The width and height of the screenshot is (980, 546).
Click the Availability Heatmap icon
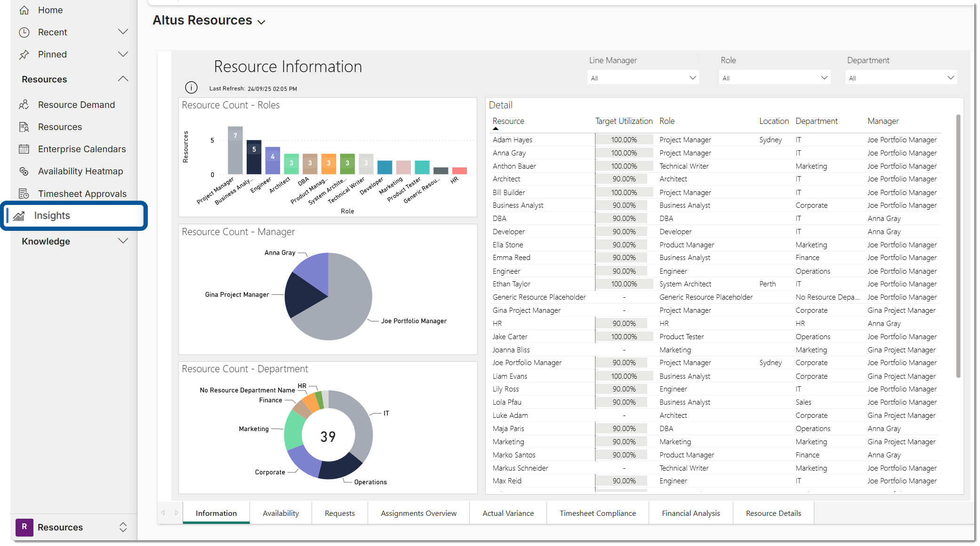[x=24, y=171]
